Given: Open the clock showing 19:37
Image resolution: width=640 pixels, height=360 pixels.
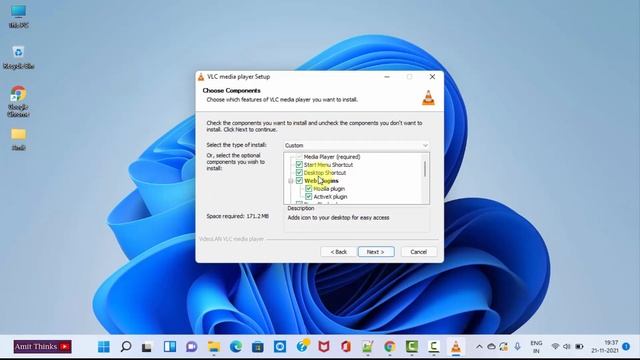Looking at the screenshot, I should tap(605, 347).
